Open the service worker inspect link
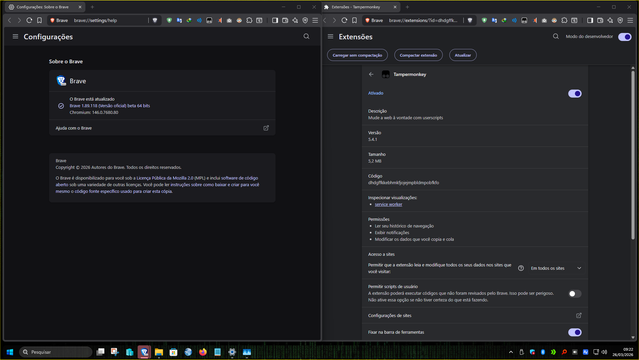Screen dimensions: 639x360 coord(388,204)
